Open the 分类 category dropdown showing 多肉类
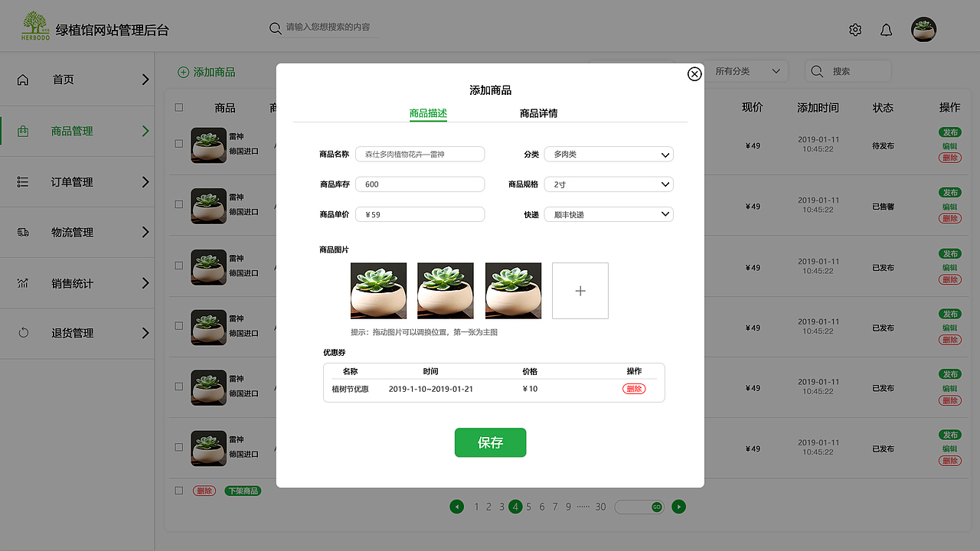Viewport: 980px width, 551px height. tap(609, 154)
